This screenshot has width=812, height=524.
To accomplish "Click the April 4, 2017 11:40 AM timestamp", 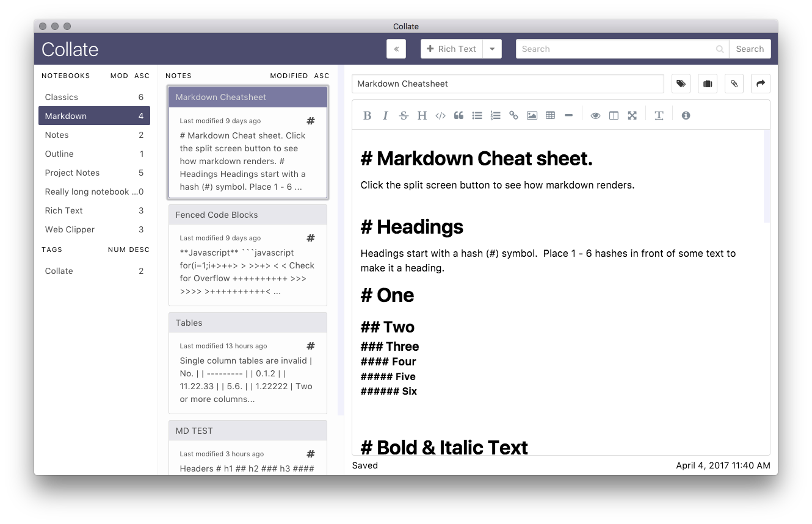I will 723,465.
